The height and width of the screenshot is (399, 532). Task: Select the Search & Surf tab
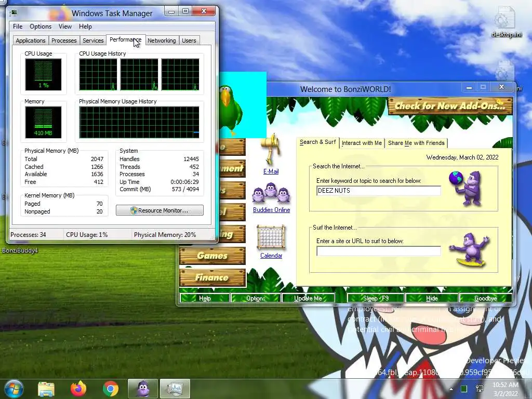[317, 142]
